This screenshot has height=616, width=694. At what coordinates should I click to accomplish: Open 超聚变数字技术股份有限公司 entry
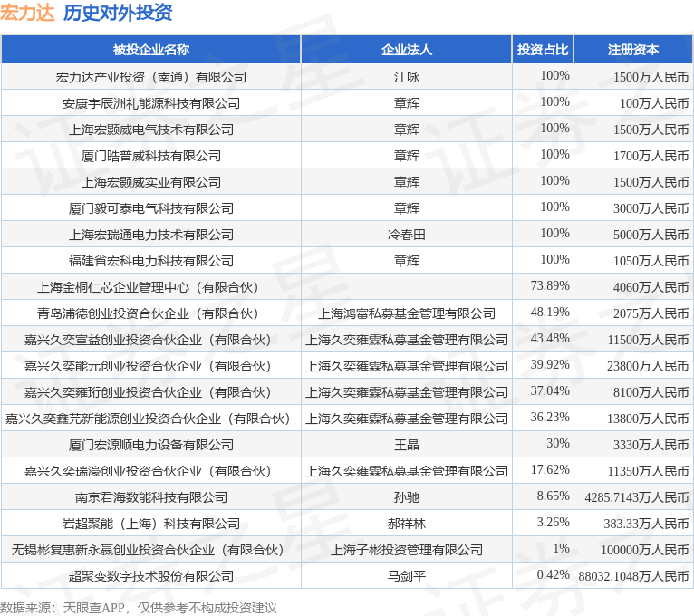[151, 576]
